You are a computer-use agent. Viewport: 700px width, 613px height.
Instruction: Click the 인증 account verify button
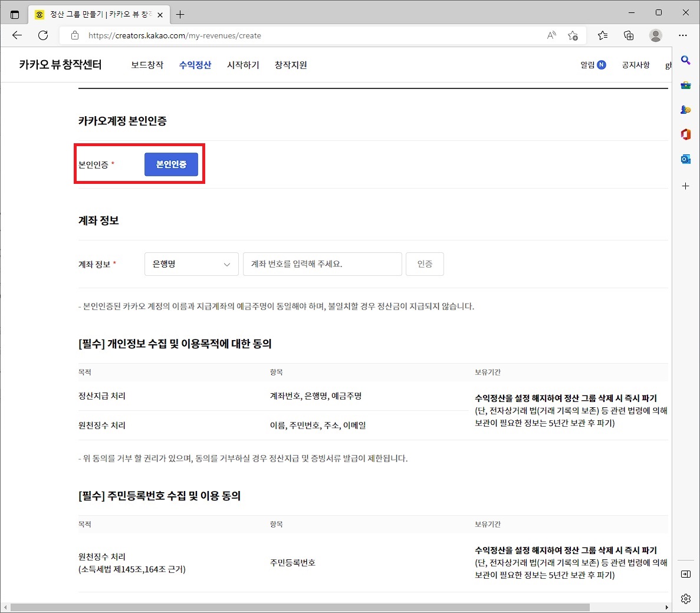425,264
